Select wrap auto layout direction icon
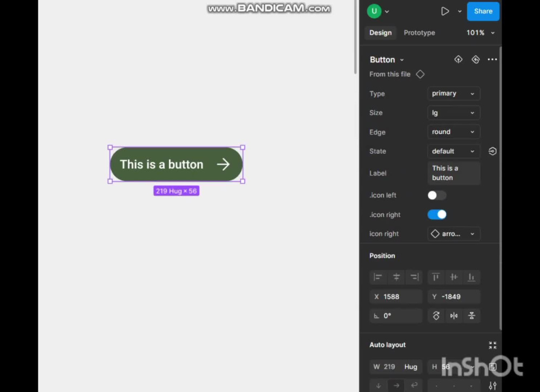 click(414, 386)
